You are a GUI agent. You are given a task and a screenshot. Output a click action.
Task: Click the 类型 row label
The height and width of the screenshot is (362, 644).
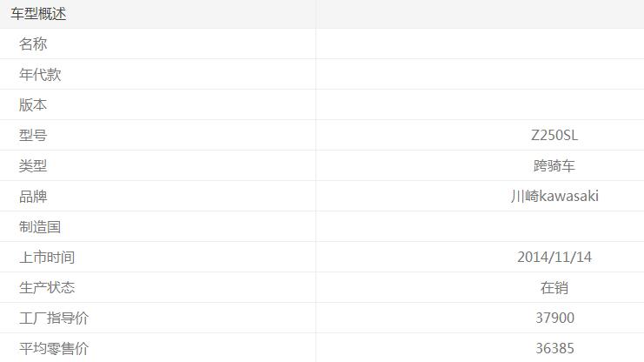tap(33, 166)
